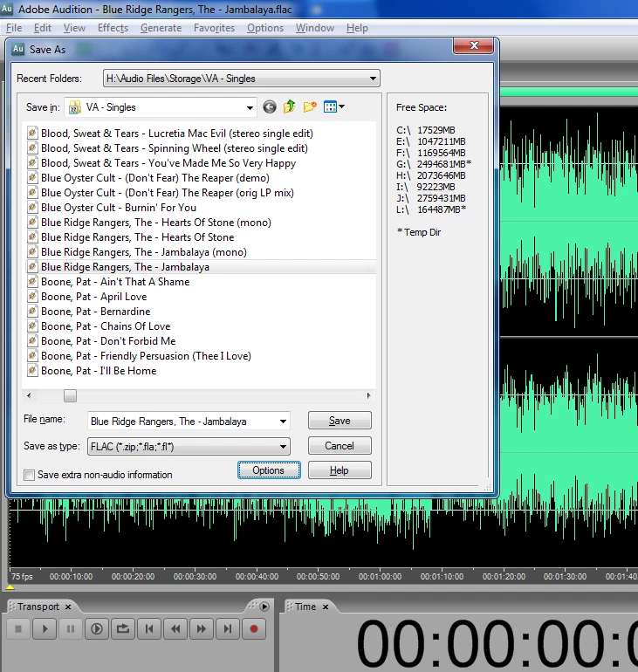Go back using Save As back arrow
This screenshot has width=638, height=672.
[x=270, y=106]
